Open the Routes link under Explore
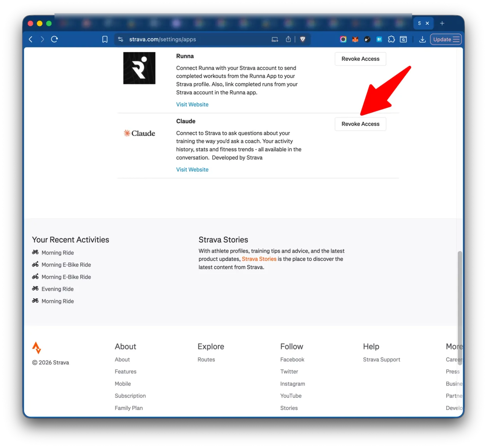487x448 pixels. tap(206, 359)
